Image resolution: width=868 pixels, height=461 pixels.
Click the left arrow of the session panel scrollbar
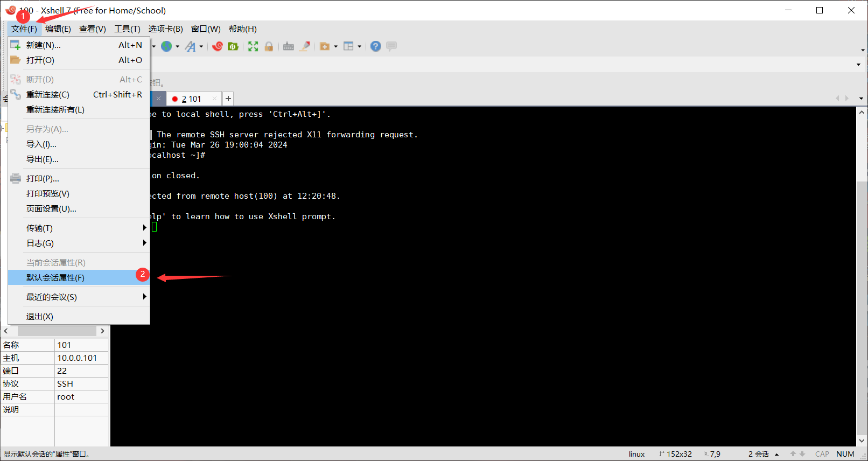point(6,331)
